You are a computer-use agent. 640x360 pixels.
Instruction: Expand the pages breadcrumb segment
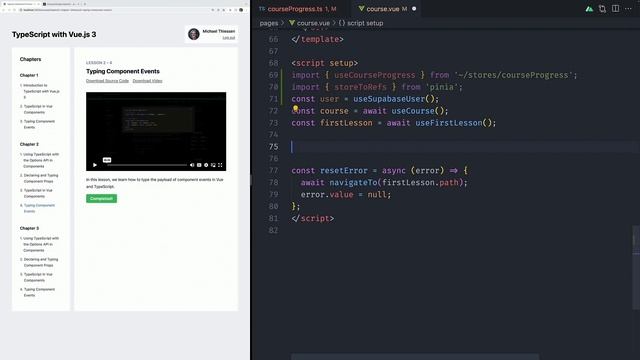(269, 23)
